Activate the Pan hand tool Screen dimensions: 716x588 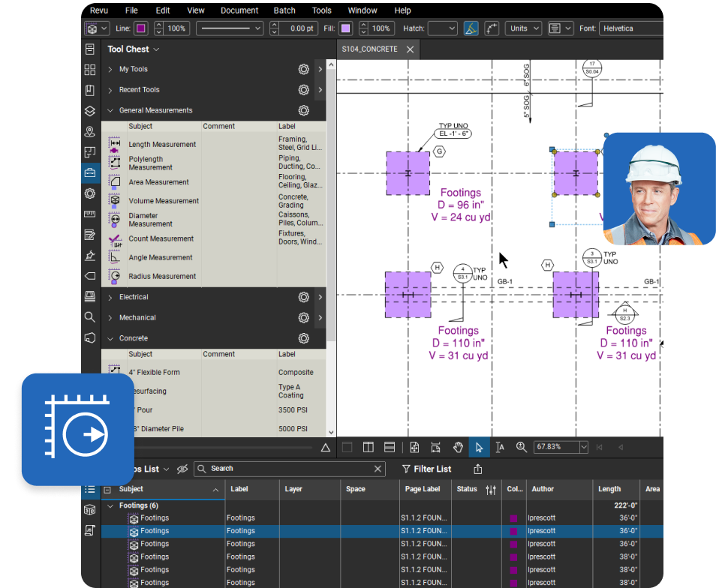pyautogui.click(x=458, y=448)
